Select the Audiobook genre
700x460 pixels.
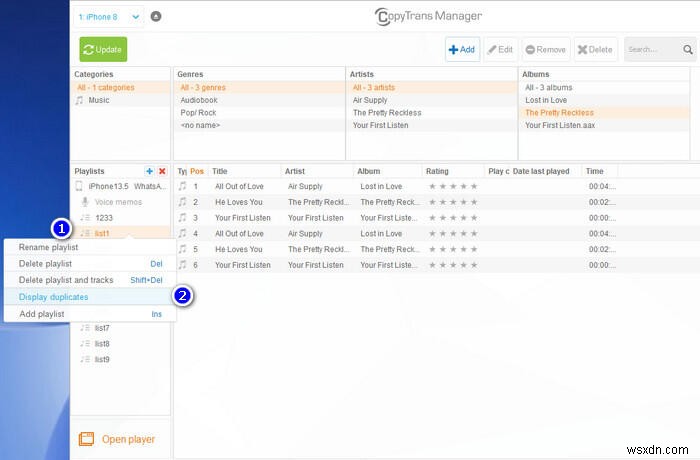click(x=259, y=100)
